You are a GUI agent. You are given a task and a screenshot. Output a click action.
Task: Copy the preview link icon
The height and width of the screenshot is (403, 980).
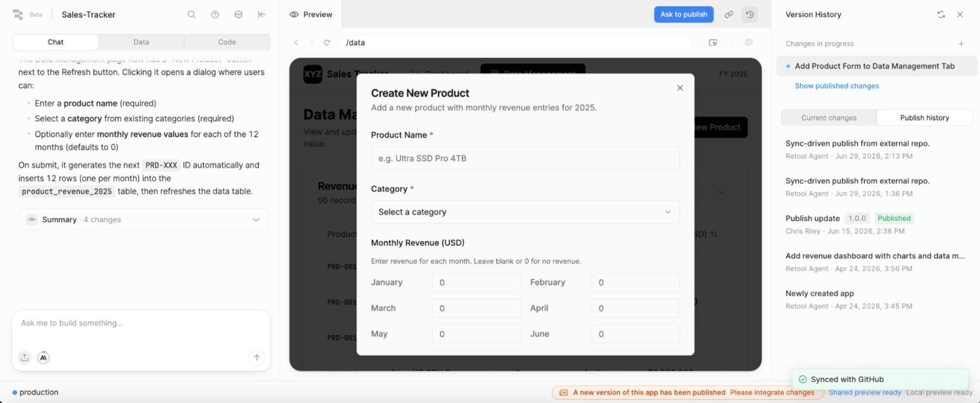(728, 15)
